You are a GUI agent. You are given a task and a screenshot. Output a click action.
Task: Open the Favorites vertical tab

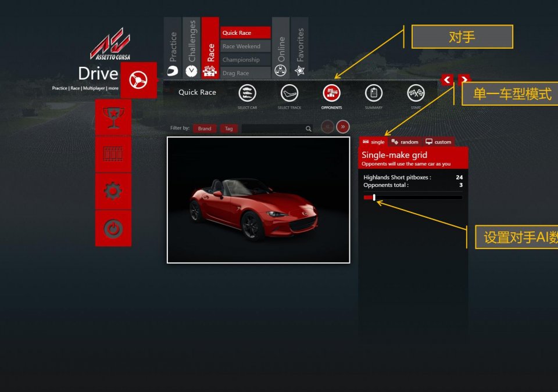coord(300,47)
